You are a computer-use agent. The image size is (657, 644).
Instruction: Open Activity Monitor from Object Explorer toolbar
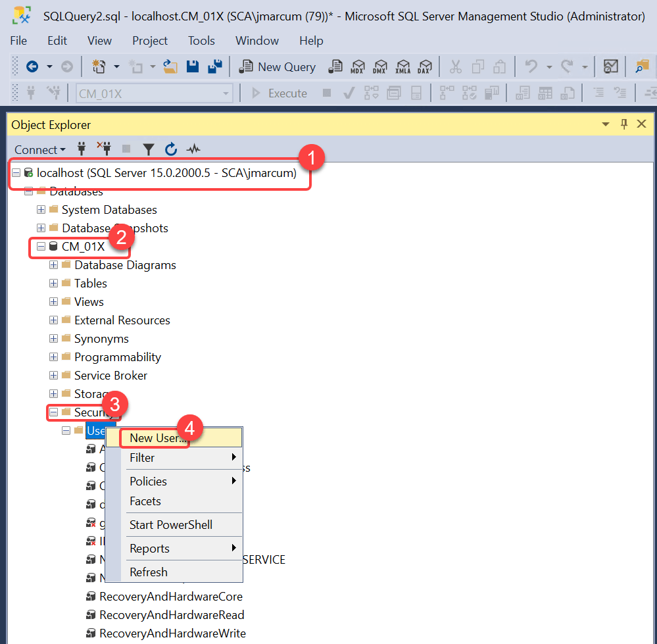[193, 149]
